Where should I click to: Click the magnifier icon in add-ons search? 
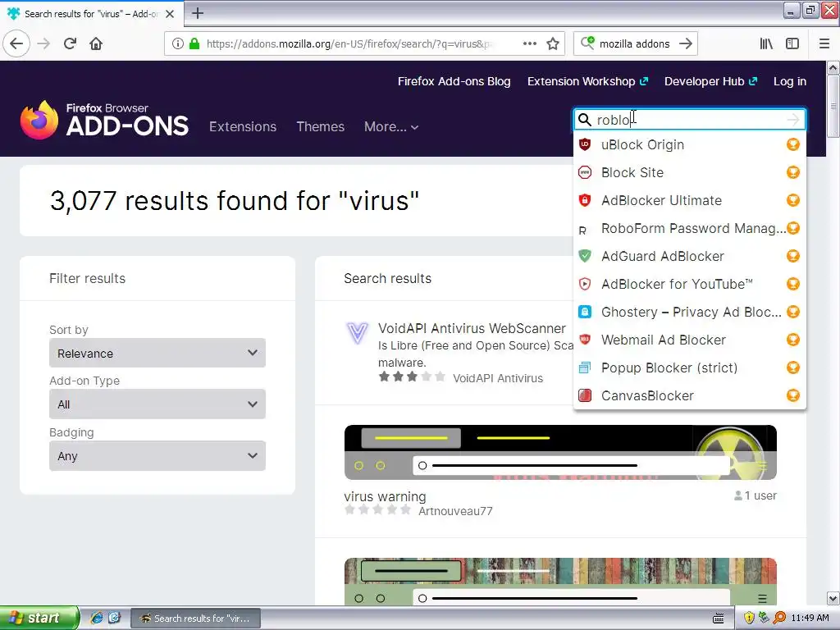click(585, 120)
